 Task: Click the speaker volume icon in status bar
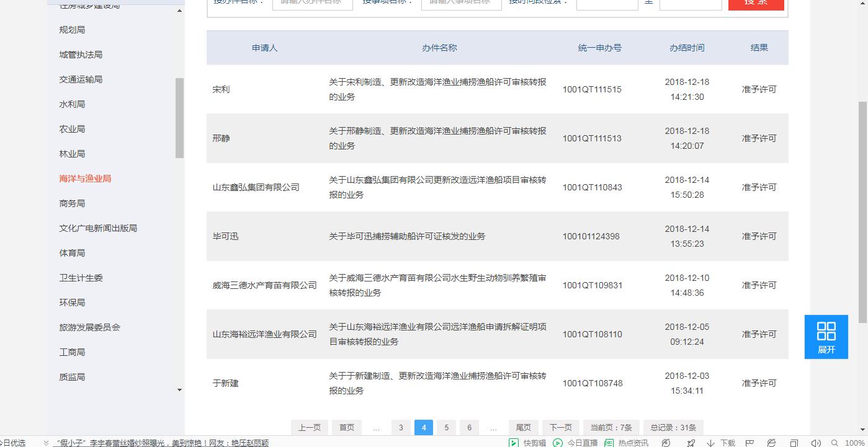click(816, 443)
